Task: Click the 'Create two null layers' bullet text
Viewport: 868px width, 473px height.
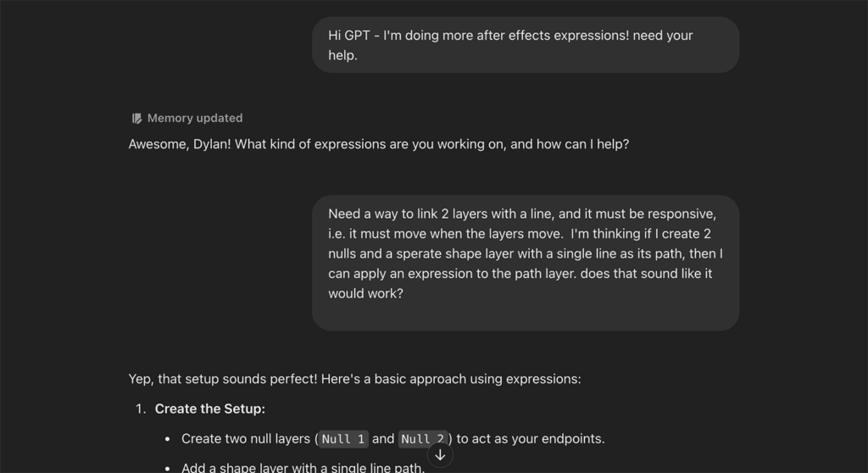Action: (393, 438)
